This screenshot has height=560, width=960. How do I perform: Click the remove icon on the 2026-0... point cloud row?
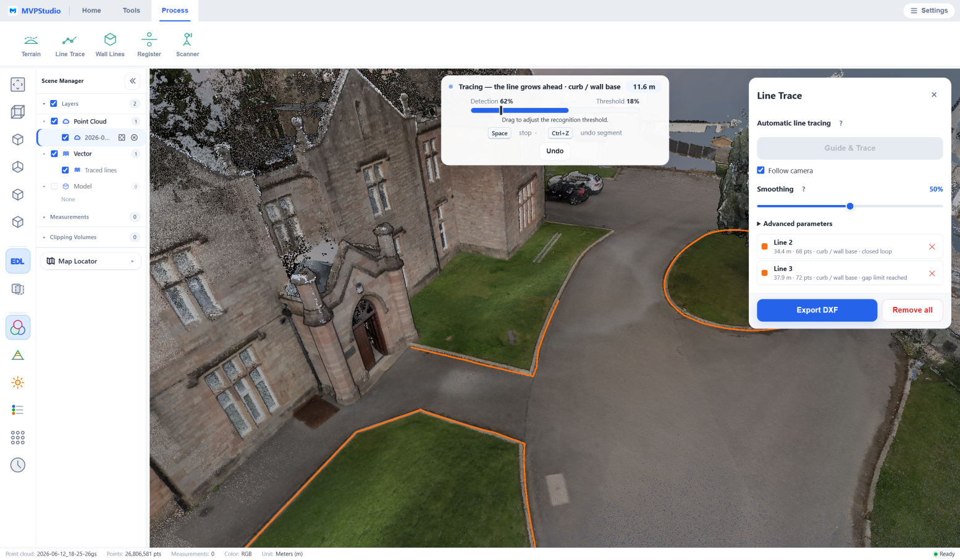(134, 138)
